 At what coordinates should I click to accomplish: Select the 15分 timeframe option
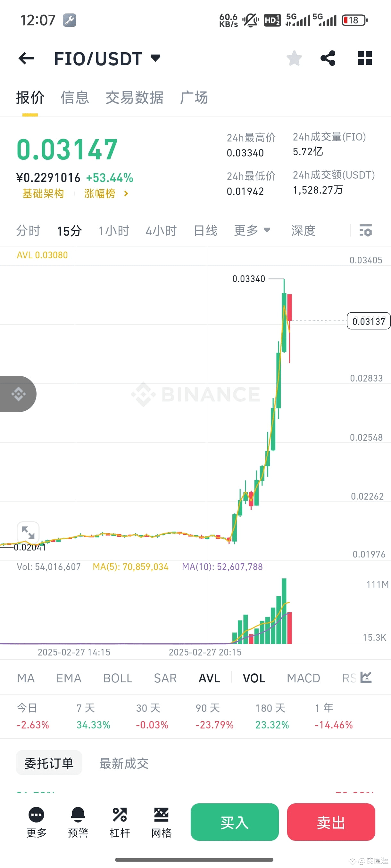tap(69, 230)
